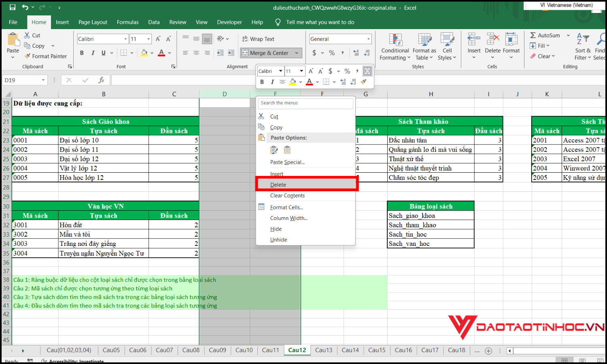Toggle Italic in the floating mini toolbar
Viewport: 607px width, 364px height.
coord(272,82)
